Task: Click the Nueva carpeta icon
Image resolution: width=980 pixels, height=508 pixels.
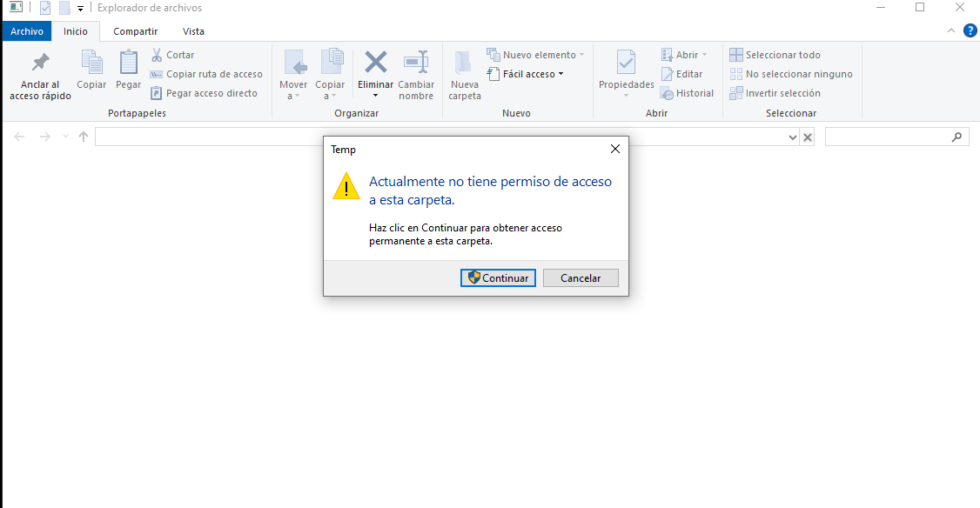Action: [x=464, y=63]
